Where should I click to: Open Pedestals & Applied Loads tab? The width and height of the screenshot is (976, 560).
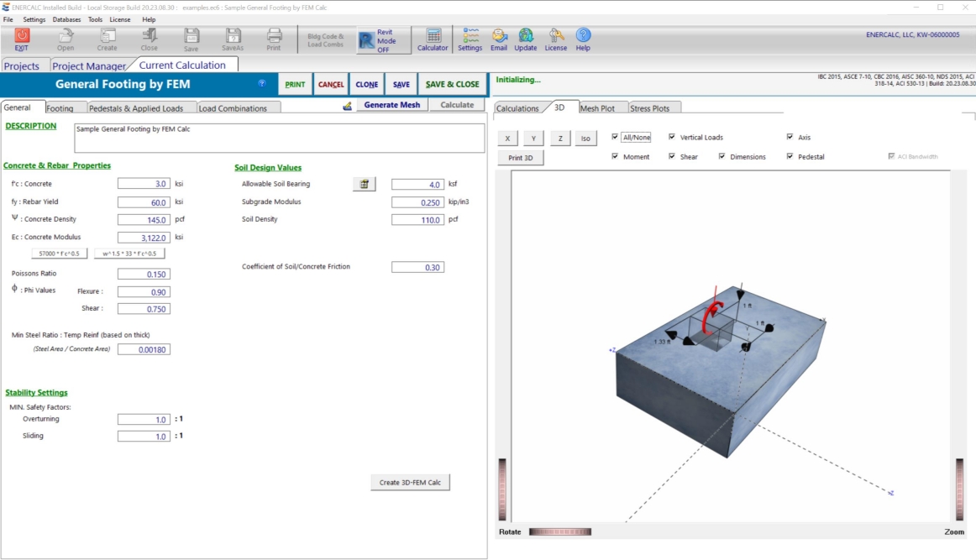click(135, 108)
